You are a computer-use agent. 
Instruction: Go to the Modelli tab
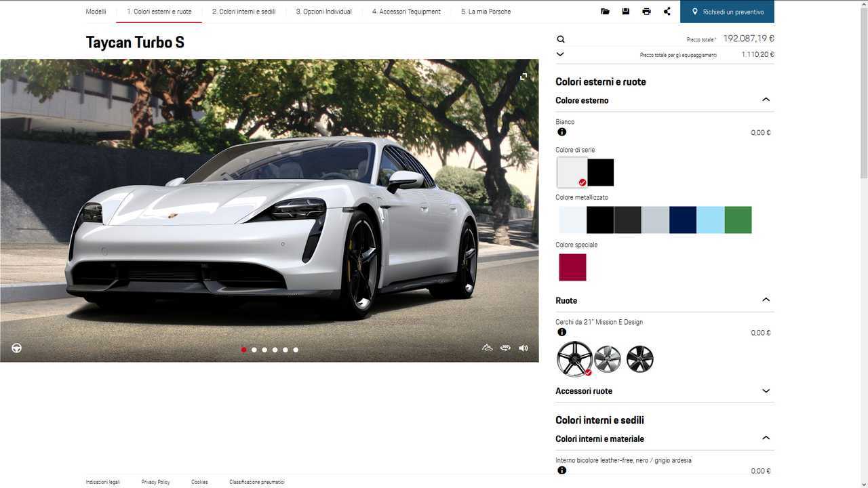point(96,12)
